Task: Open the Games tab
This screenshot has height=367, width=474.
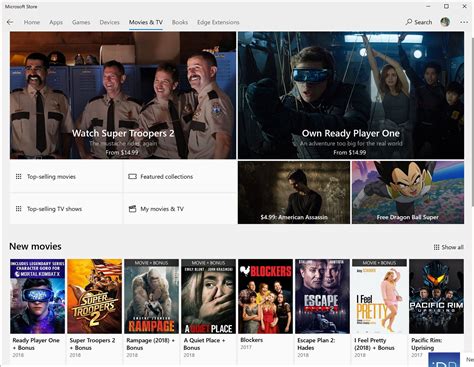Action: (x=81, y=22)
